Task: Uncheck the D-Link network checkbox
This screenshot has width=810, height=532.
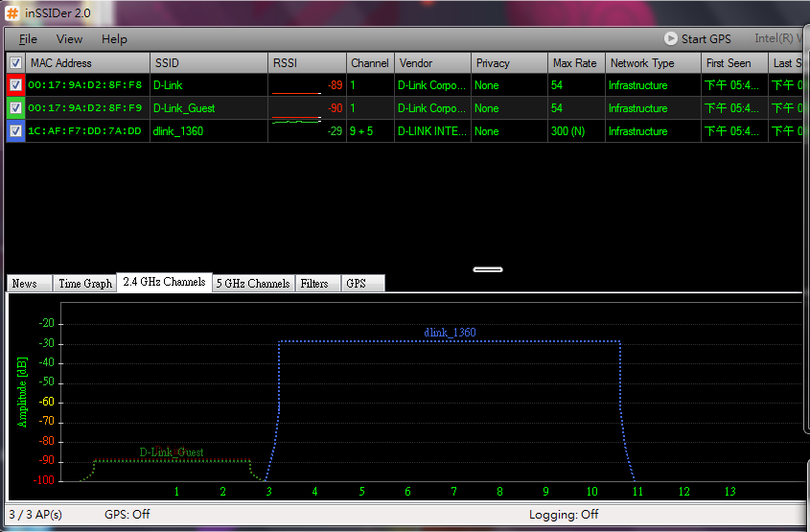Action: (x=15, y=84)
